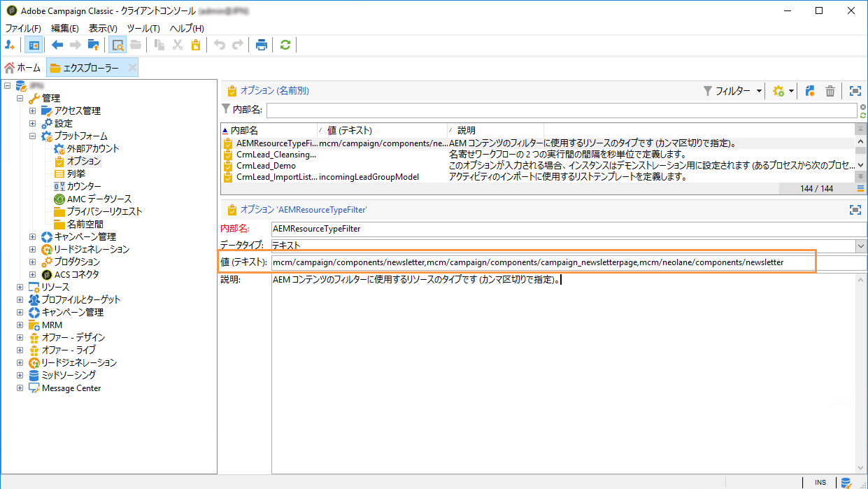Sort by the 内部名 column header
This screenshot has width=868, height=489.
[x=269, y=130]
